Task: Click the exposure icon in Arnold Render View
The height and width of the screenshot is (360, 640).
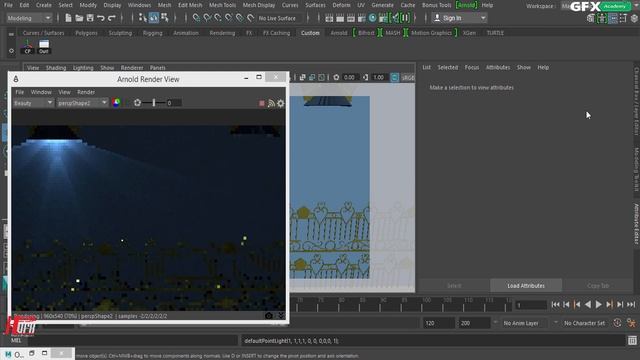Action: (x=138, y=103)
